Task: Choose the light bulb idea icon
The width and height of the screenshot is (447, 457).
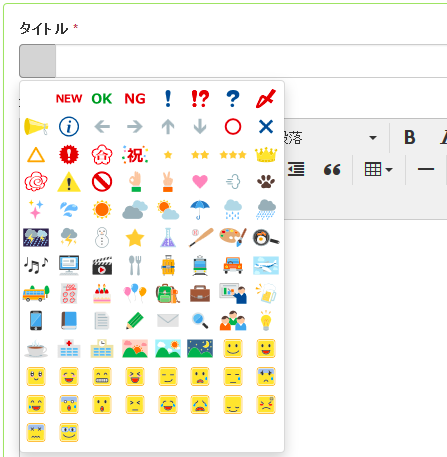Action: (x=266, y=321)
